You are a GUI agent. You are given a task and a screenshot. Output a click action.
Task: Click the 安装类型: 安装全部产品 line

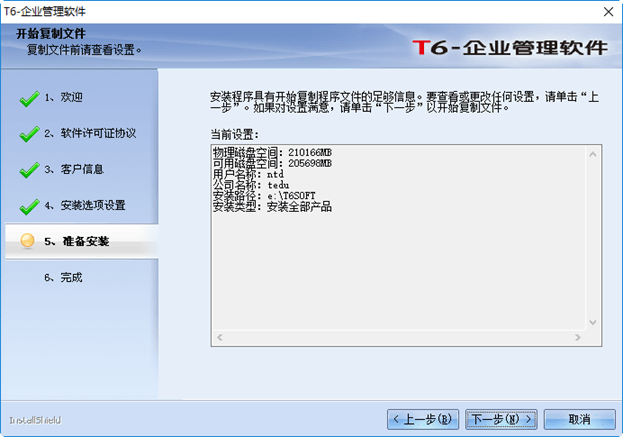click(272, 207)
